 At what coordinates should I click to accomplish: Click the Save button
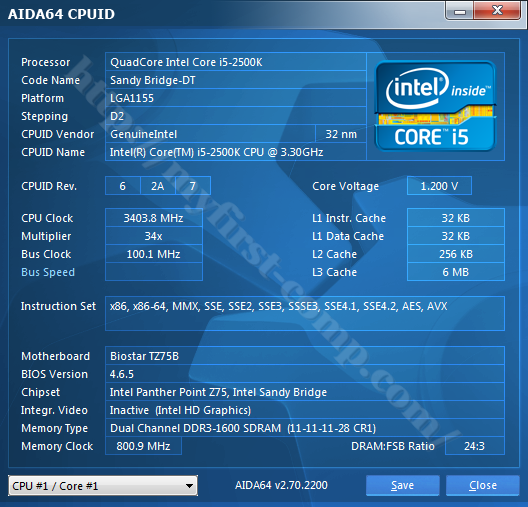(402, 485)
